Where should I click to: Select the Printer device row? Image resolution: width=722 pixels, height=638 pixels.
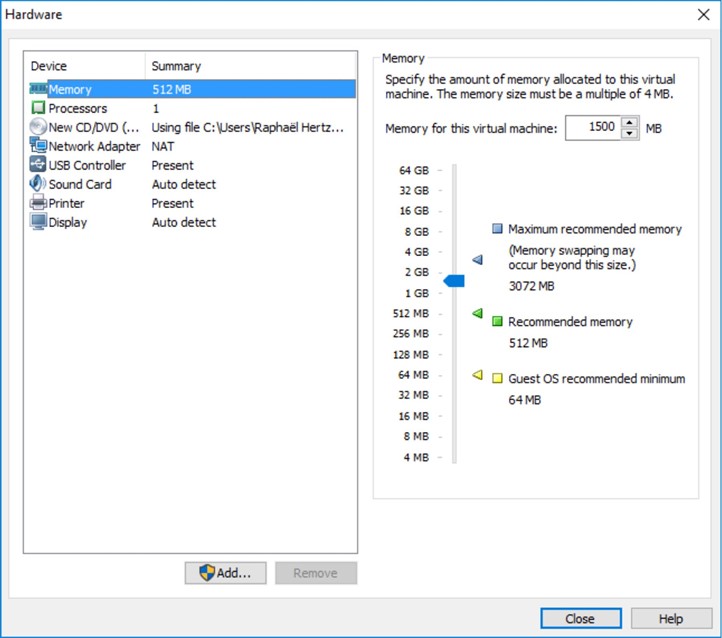pos(192,203)
